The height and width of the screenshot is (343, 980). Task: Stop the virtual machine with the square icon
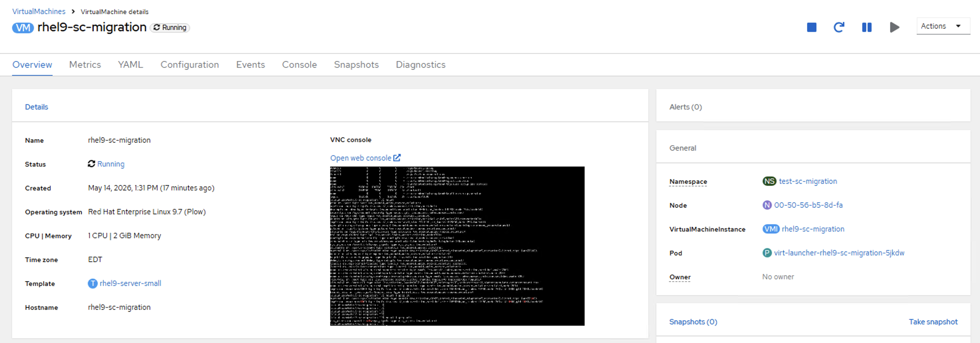coord(812,27)
